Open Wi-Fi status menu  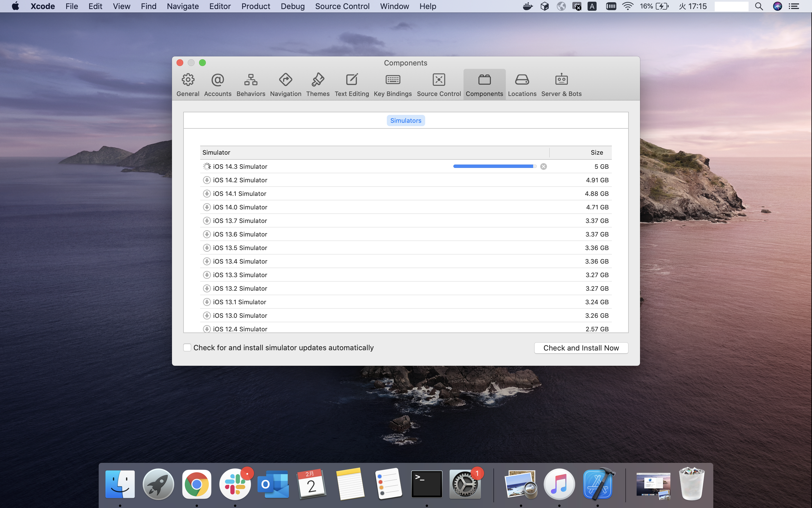627,6
